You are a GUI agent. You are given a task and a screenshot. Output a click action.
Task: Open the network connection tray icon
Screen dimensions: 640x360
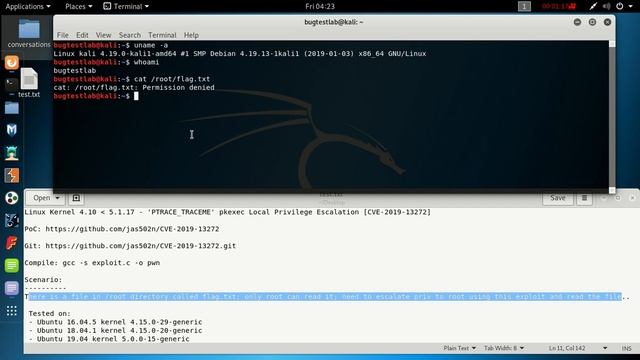[593, 6]
